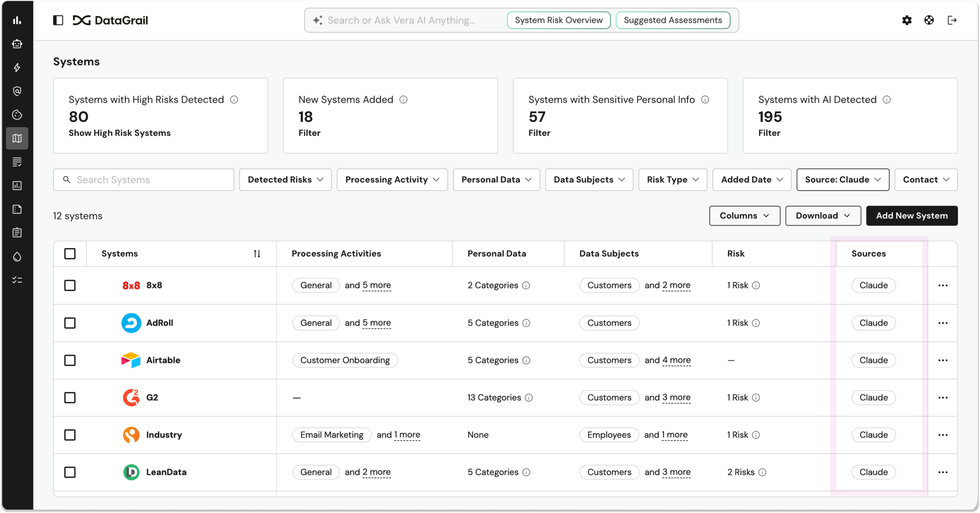Open the shield sidebar icon
This screenshot has width=980, height=513.
[17, 91]
